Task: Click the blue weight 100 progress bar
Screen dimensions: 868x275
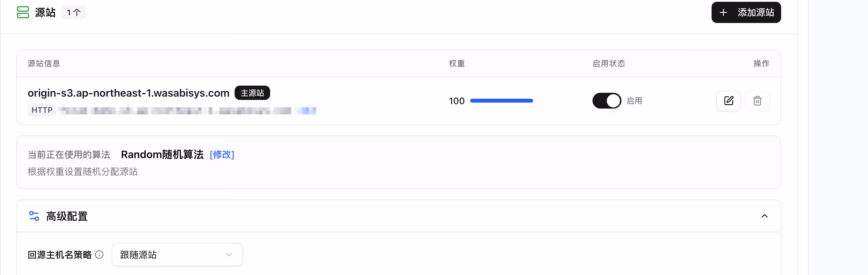Action: [x=501, y=101]
